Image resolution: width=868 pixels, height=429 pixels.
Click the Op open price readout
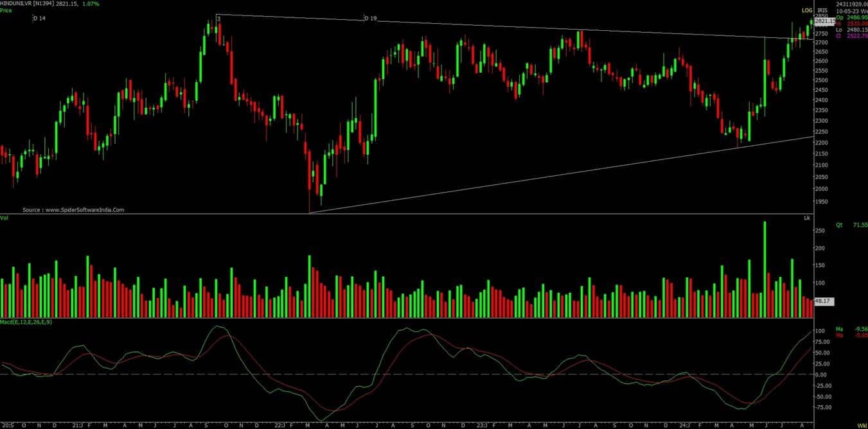851,17
